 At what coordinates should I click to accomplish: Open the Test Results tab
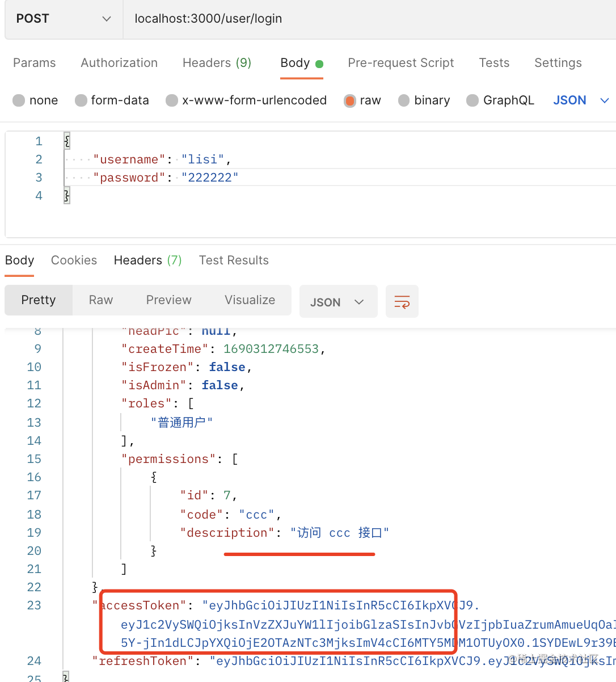(234, 260)
